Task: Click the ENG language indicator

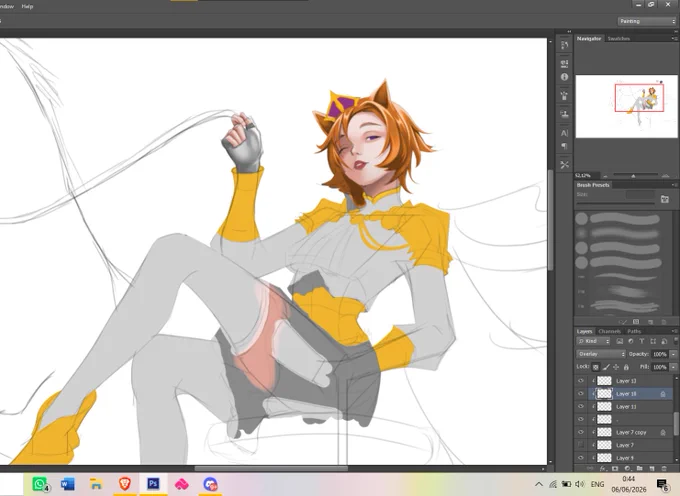Action: (598, 484)
